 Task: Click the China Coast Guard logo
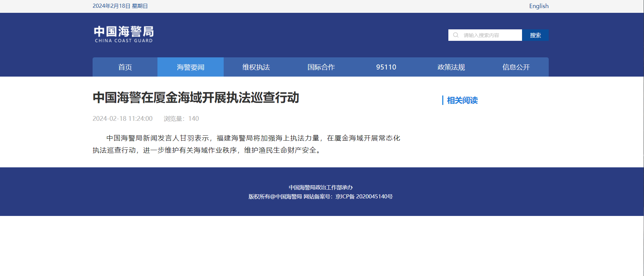pyautogui.click(x=124, y=34)
